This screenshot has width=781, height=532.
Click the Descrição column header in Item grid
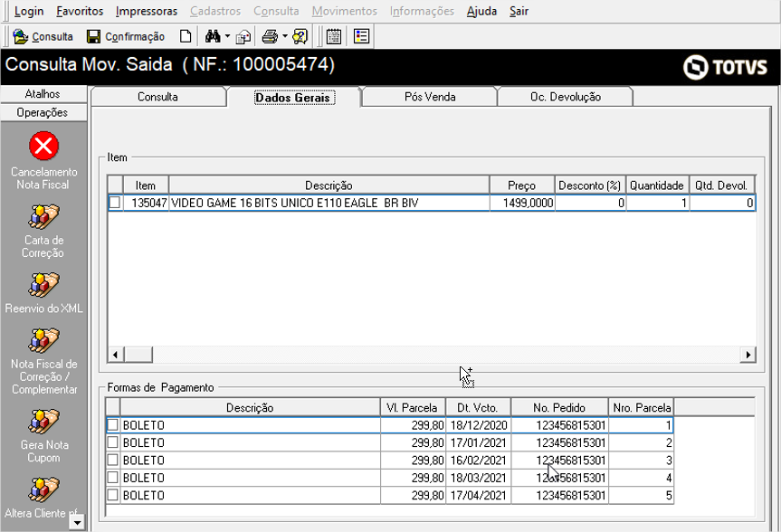pyautogui.click(x=329, y=185)
